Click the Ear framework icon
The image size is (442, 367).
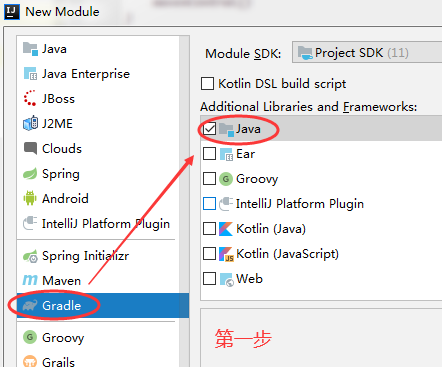[x=226, y=154]
